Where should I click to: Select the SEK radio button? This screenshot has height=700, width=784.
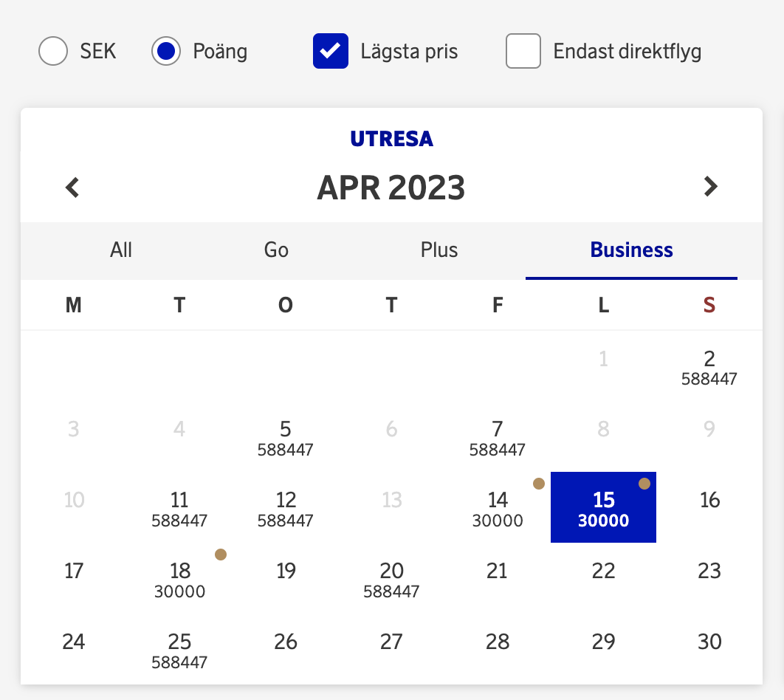coord(53,52)
